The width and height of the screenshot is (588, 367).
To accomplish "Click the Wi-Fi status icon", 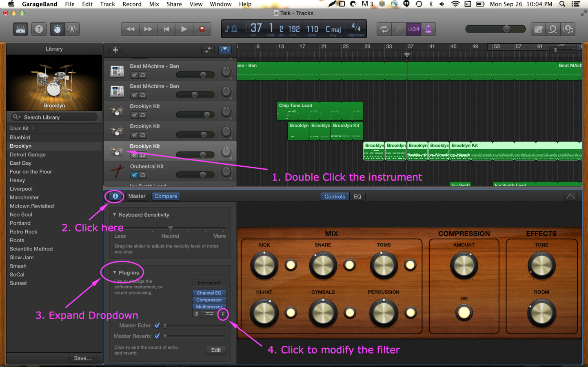I will pyautogui.click(x=455, y=4).
